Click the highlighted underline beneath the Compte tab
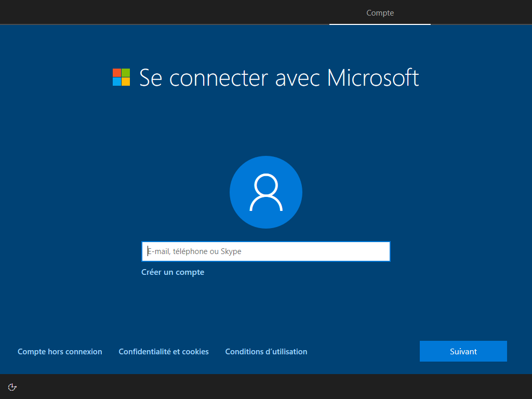 pyautogui.click(x=380, y=24)
